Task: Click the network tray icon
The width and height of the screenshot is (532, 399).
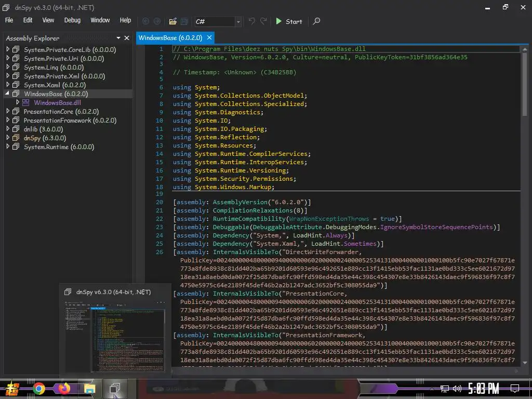Action: (x=445, y=389)
